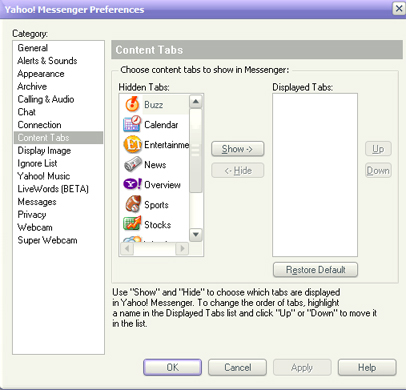Click the Apply button

(302, 367)
